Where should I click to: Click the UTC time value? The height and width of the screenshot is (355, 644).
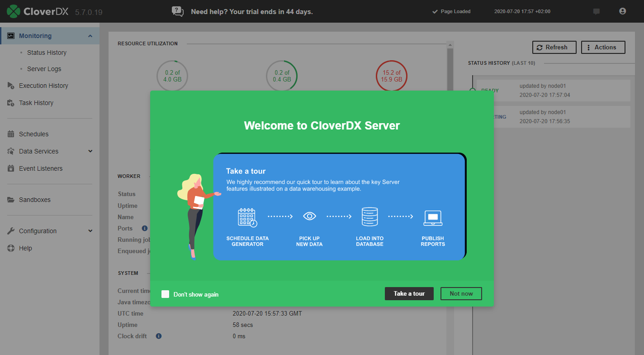pyautogui.click(x=267, y=313)
